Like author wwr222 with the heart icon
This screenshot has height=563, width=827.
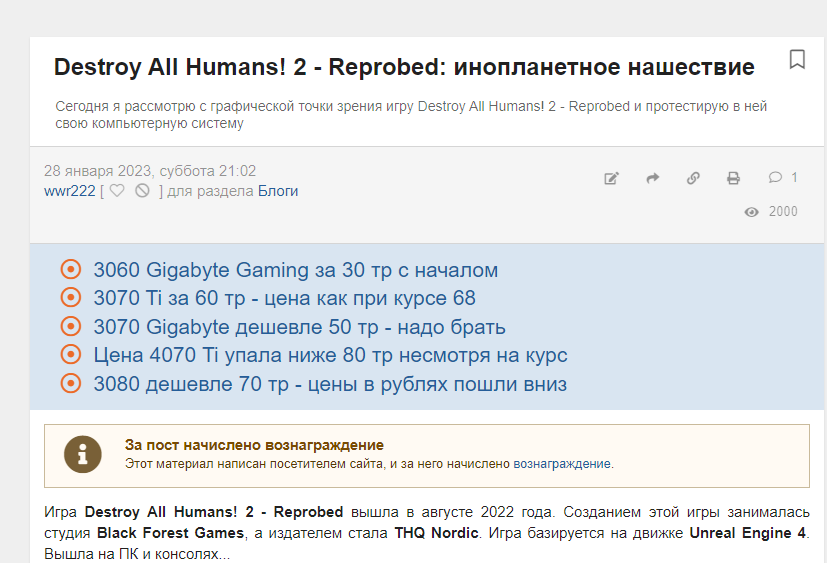coord(117,190)
